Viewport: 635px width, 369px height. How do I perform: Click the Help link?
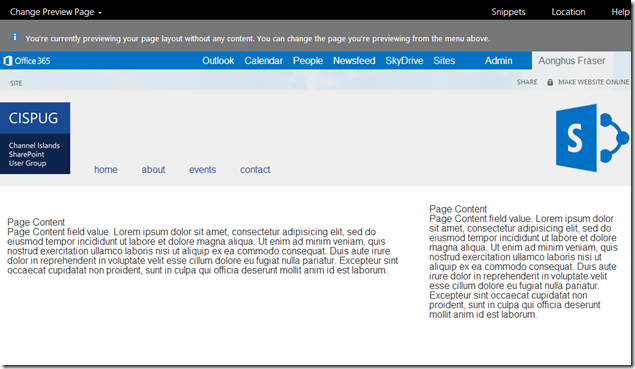620,12
